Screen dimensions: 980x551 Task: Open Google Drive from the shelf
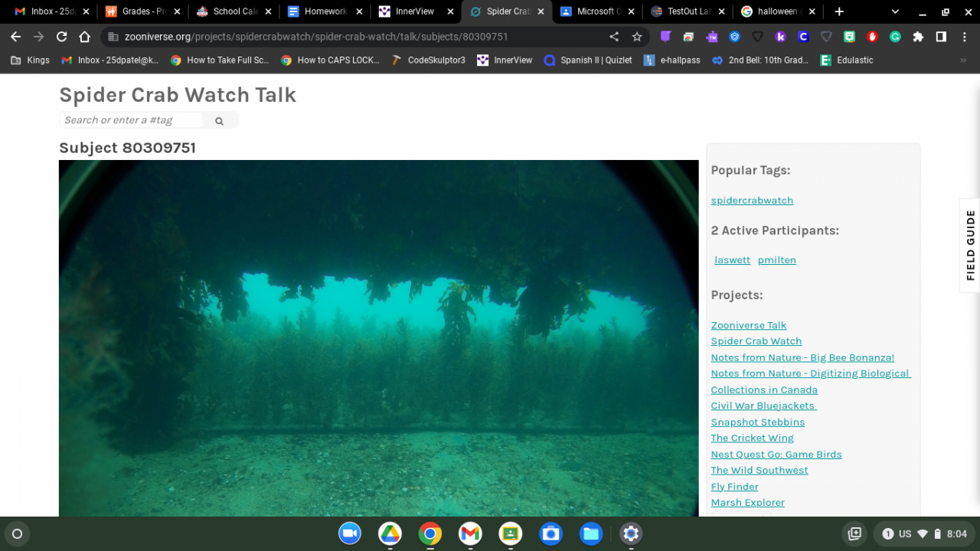coord(390,533)
